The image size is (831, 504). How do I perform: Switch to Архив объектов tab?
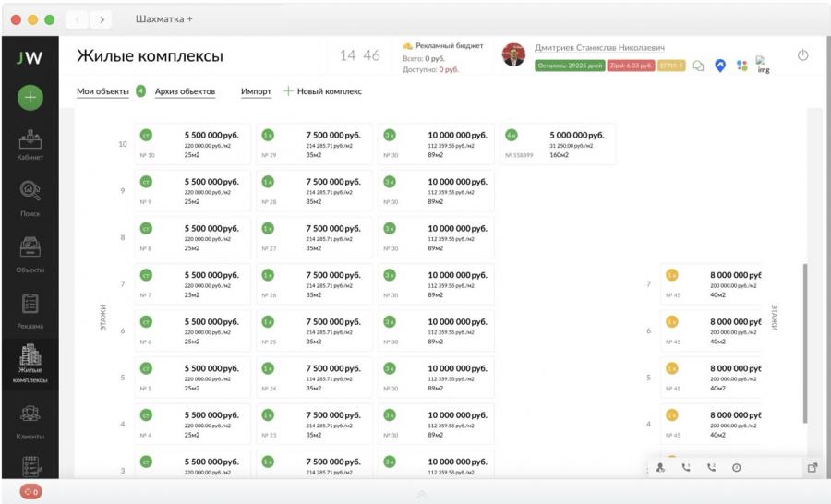click(185, 91)
